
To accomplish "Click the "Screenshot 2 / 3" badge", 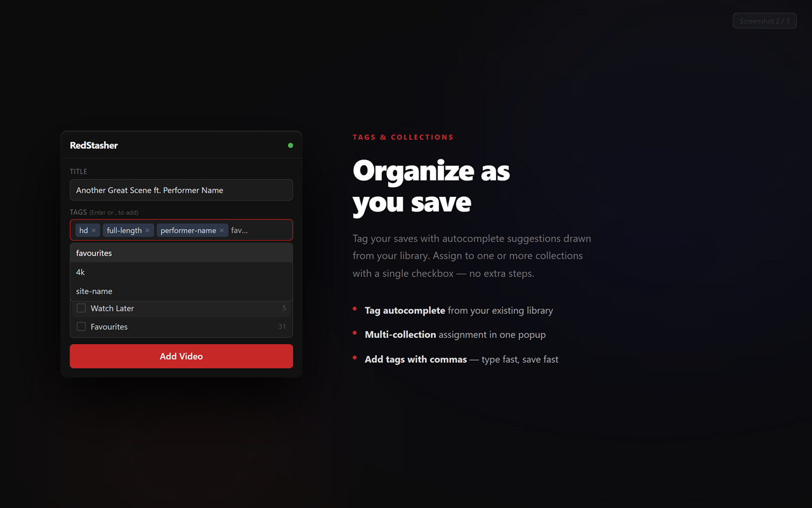I will tap(764, 20).
